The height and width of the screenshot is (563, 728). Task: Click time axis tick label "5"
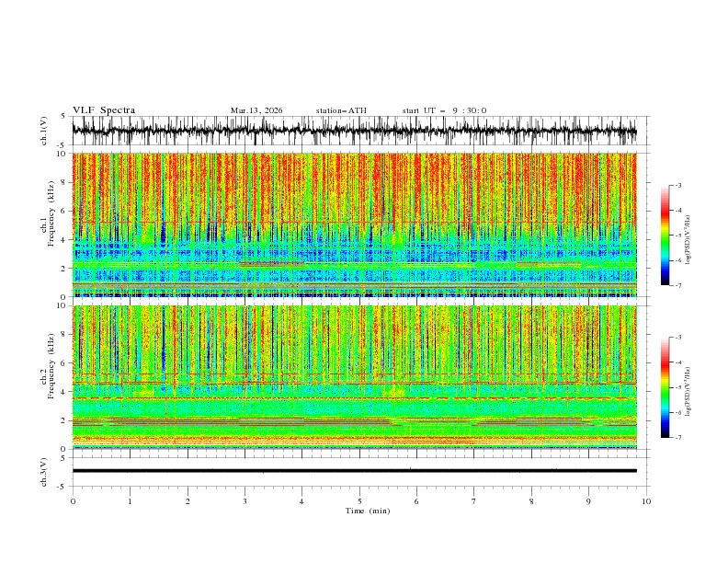click(359, 501)
